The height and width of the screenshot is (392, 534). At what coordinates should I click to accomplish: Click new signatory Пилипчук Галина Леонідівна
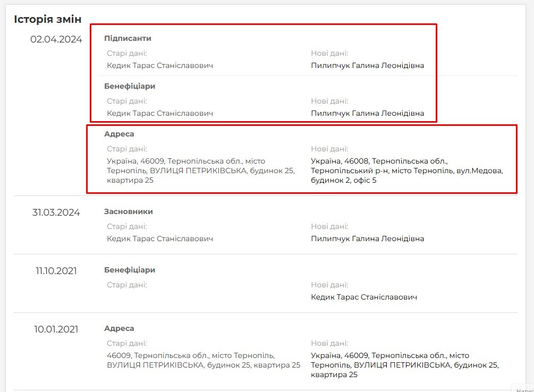point(368,65)
